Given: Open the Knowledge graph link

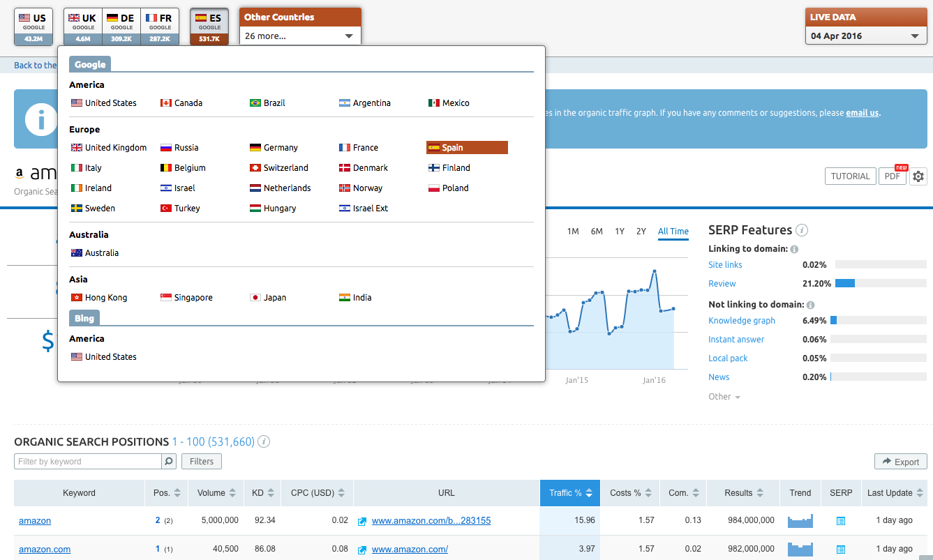Looking at the screenshot, I should [742, 321].
